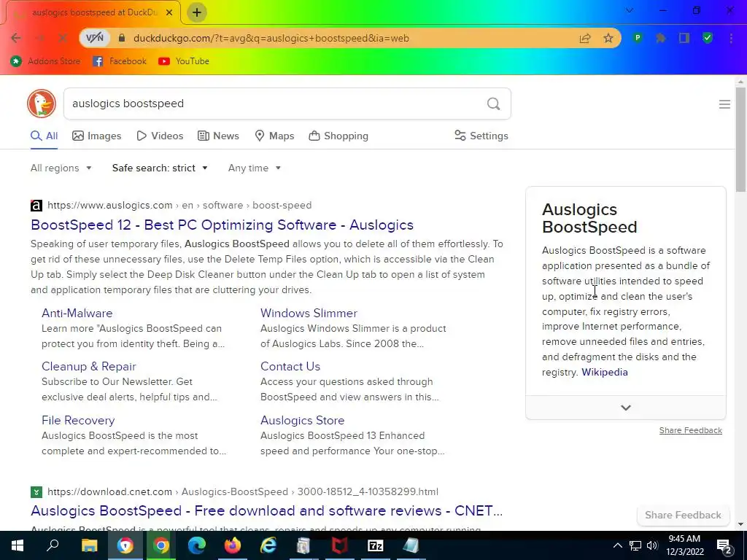
Task: Switch to the Maps tab
Action: click(x=274, y=136)
